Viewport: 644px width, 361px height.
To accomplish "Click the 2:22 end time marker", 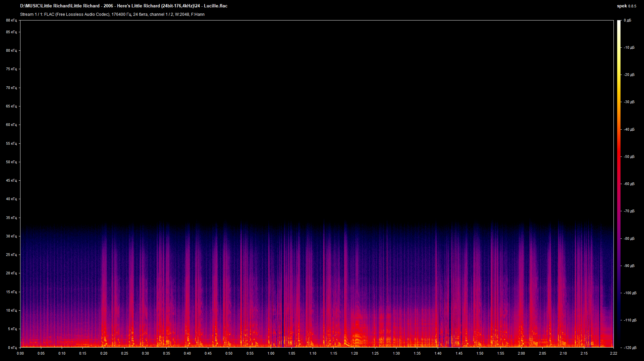I will click(613, 353).
